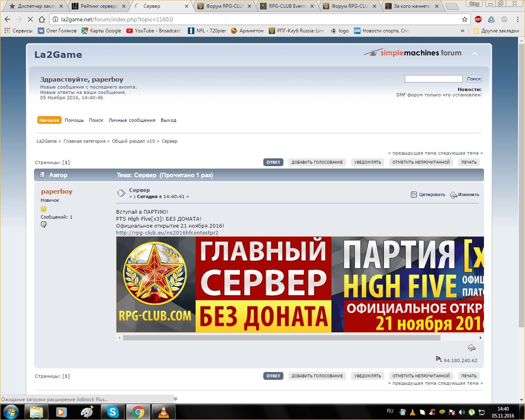The width and height of the screenshot is (525, 420).
Task: Click the bottom ПЕЧАТЬ button
Action: click(469, 376)
